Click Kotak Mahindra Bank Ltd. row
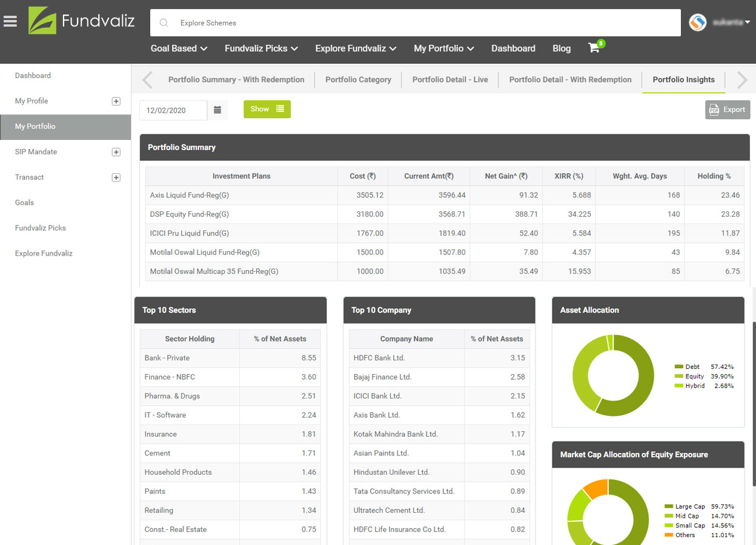Screen dimensions: 756x545 tap(439, 434)
